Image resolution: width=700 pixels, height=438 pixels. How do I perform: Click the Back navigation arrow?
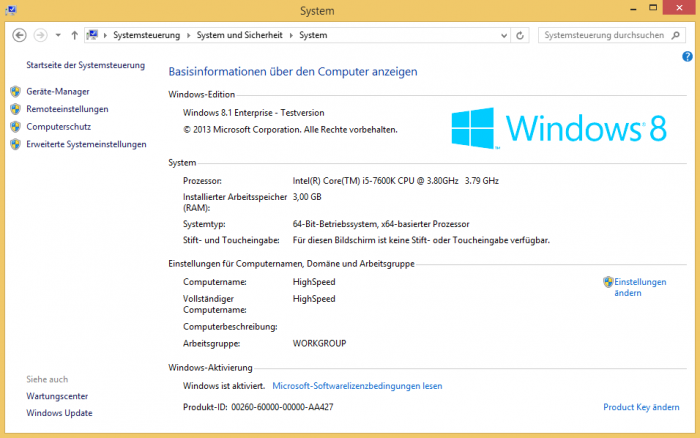point(19,35)
